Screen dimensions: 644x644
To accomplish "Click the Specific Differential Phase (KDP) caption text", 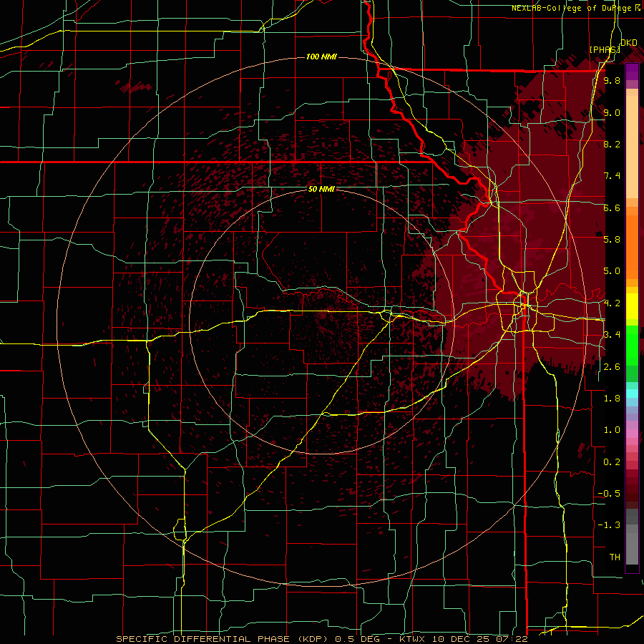I will coord(224,639).
